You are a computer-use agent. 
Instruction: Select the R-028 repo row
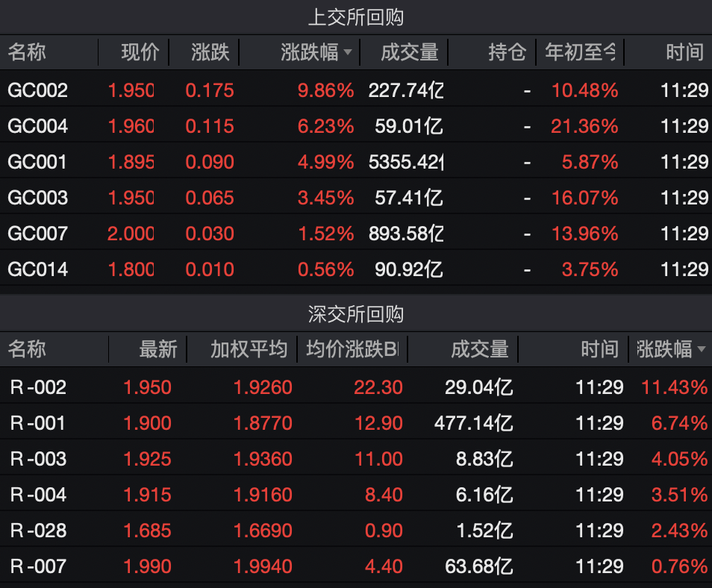point(38,531)
